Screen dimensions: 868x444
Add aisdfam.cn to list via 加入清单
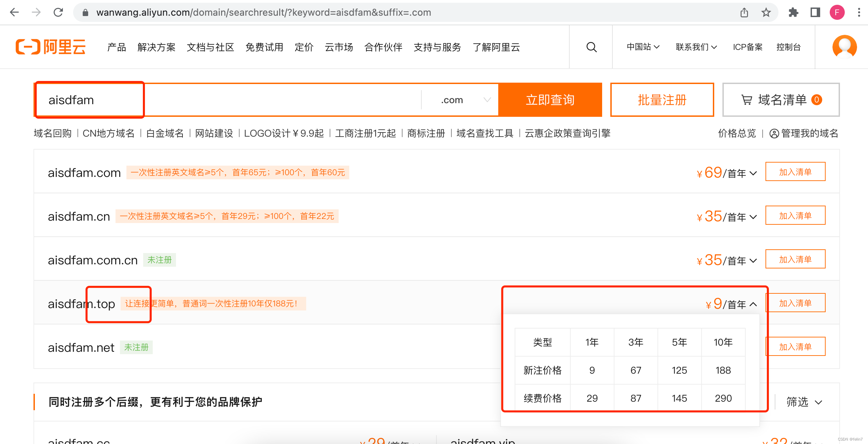click(795, 216)
